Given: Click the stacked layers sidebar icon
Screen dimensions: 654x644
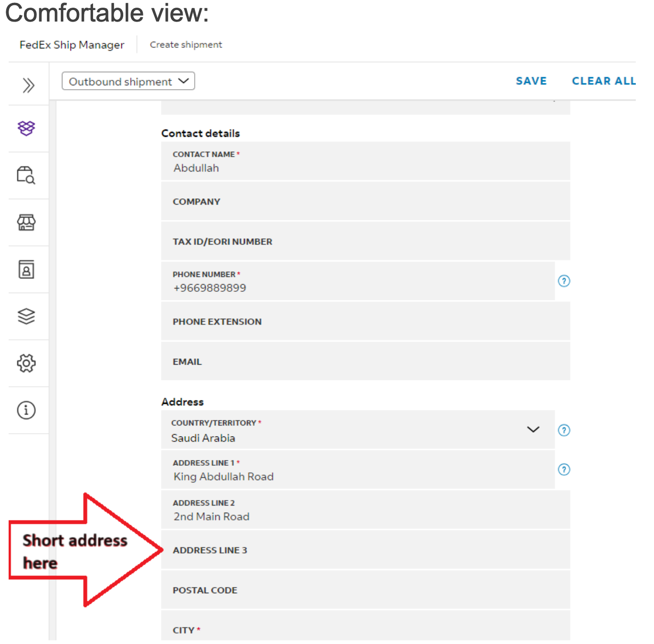Looking at the screenshot, I should click(x=26, y=316).
